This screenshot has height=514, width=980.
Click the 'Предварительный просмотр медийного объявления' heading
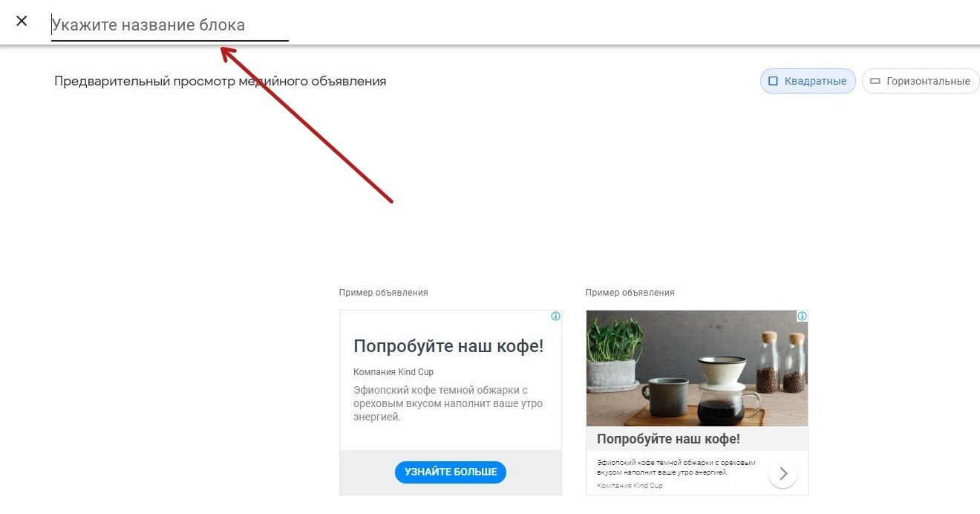pos(220,81)
